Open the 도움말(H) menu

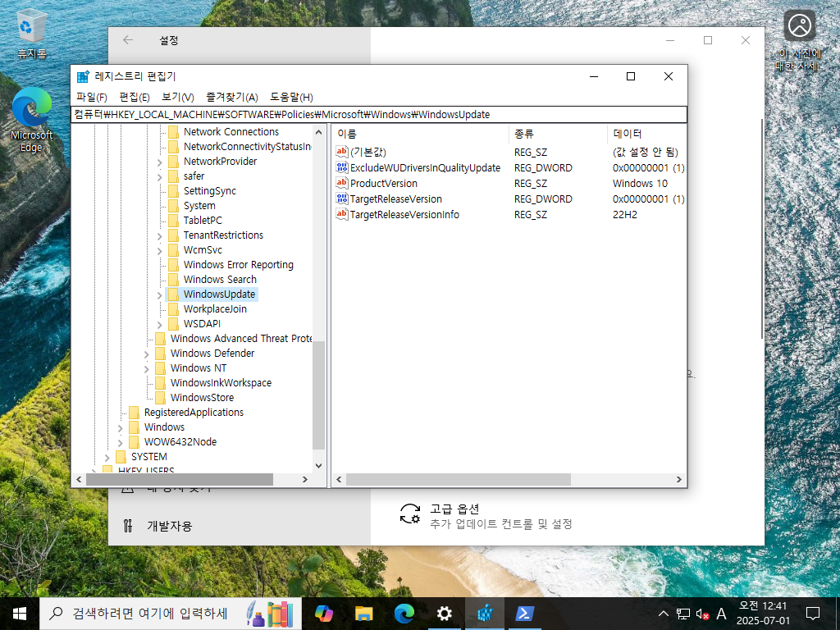(x=291, y=97)
